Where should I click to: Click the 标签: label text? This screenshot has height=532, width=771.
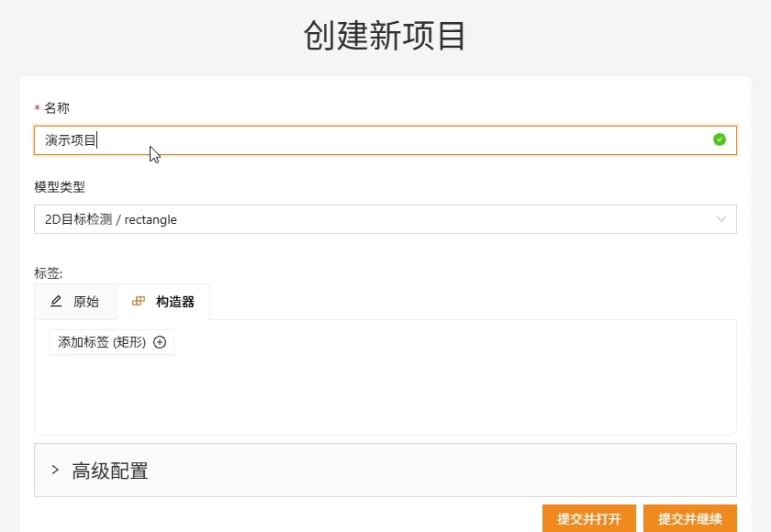click(48, 273)
